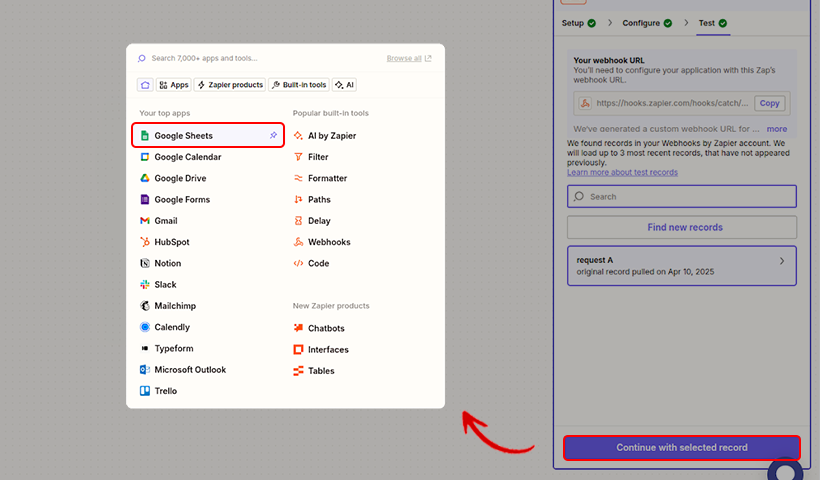
Task: Click the 'Your top apps' heading
Action: pyautogui.click(x=165, y=113)
